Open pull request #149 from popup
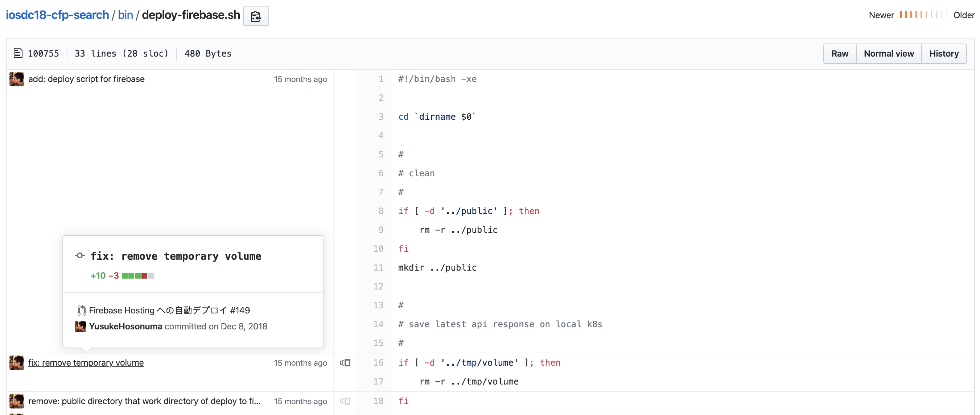Image resolution: width=980 pixels, height=415 pixels. pyautogui.click(x=169, y=311)
